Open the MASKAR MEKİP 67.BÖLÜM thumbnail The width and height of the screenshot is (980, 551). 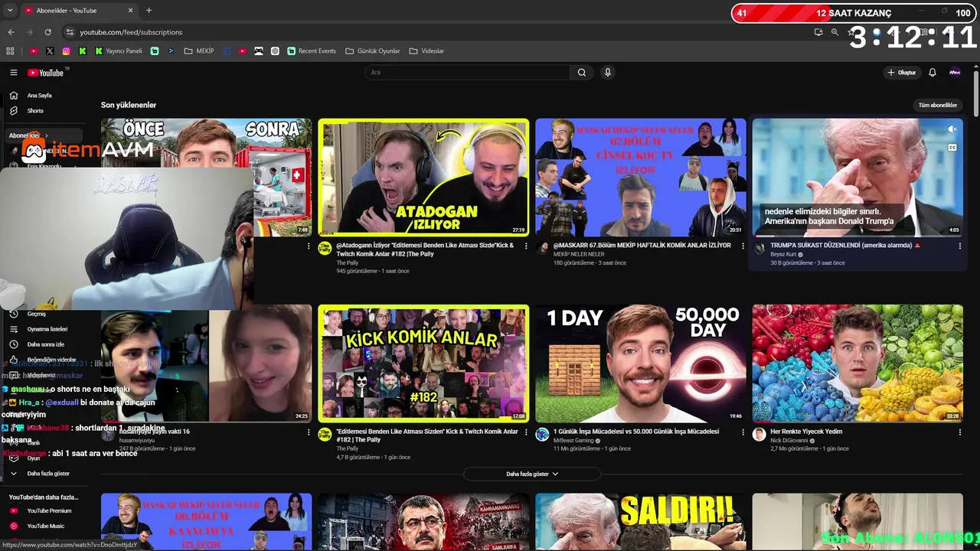640,177
